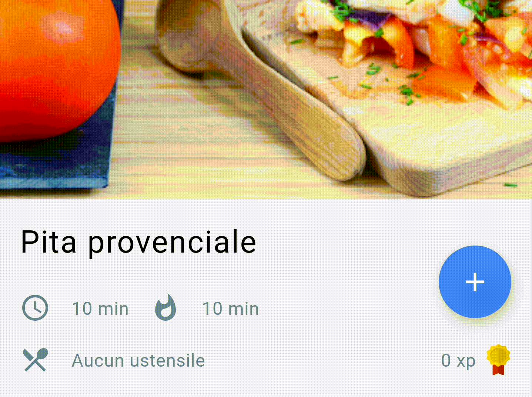Tap the 0 xp points label
This screenshot has width=532, height=397.
tap(458, 360)
